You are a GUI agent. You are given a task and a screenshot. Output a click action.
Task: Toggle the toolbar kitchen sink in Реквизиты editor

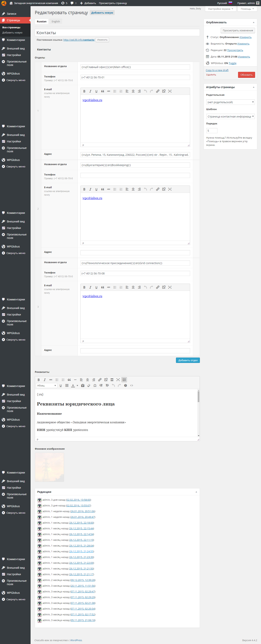tap(124, 380)
